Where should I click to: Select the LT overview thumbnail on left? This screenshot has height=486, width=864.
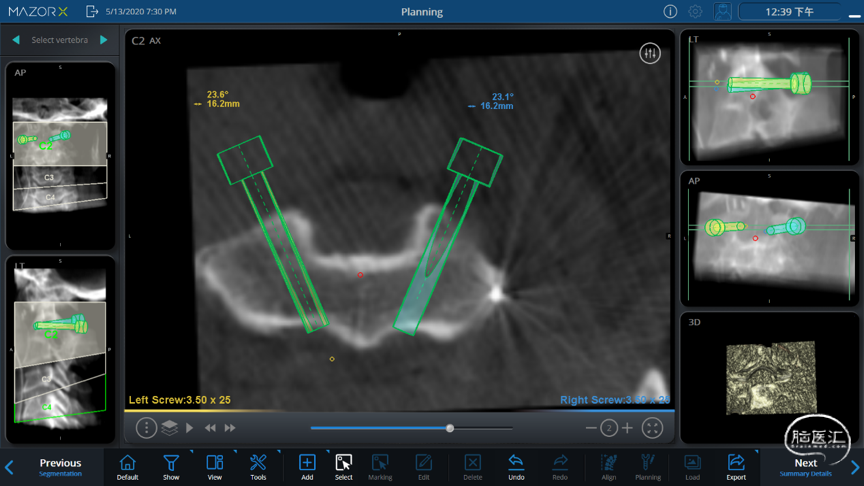coord(60,349)
